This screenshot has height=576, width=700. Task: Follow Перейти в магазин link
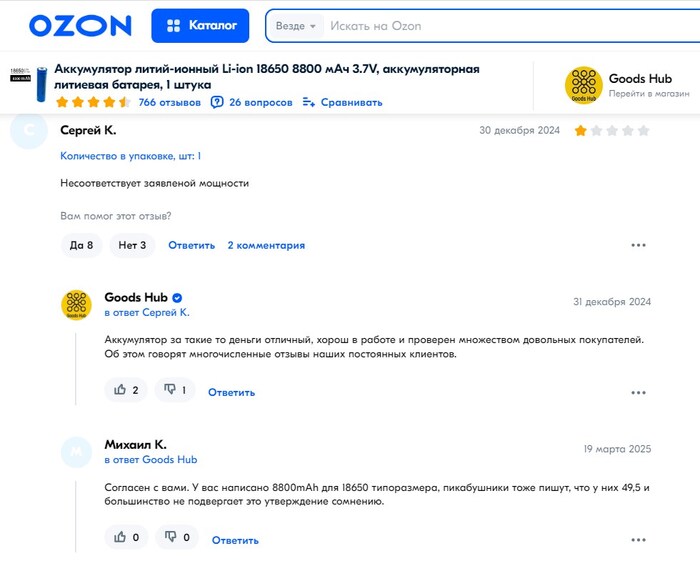pyautogui.click(x=649, y=94)
